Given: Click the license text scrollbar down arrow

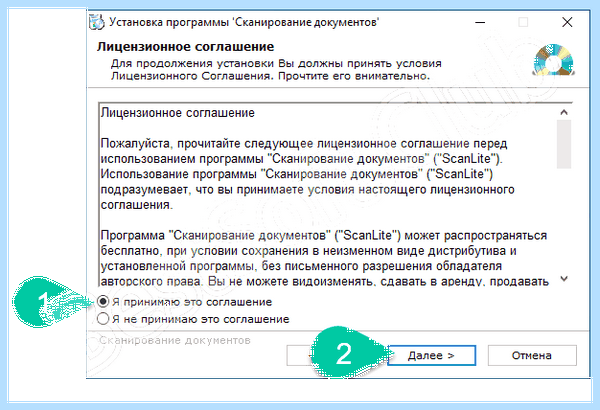Looking at the screenshot, I should tap(564, 279).
